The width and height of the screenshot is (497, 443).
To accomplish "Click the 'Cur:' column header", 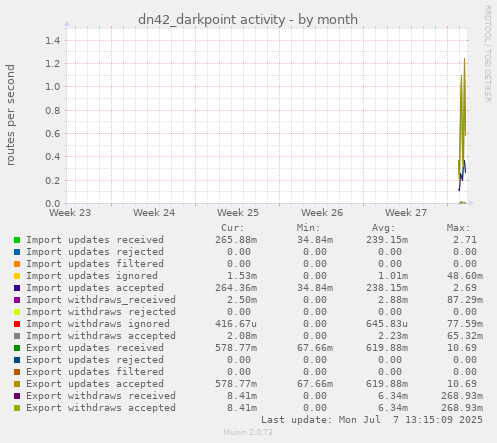I will [233, 228].
